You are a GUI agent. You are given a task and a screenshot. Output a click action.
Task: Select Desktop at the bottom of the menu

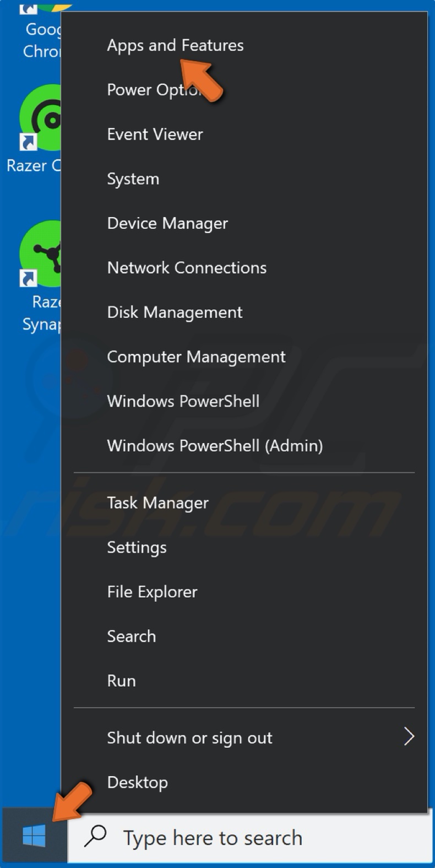pyautogui.click(x=137, y=781)
